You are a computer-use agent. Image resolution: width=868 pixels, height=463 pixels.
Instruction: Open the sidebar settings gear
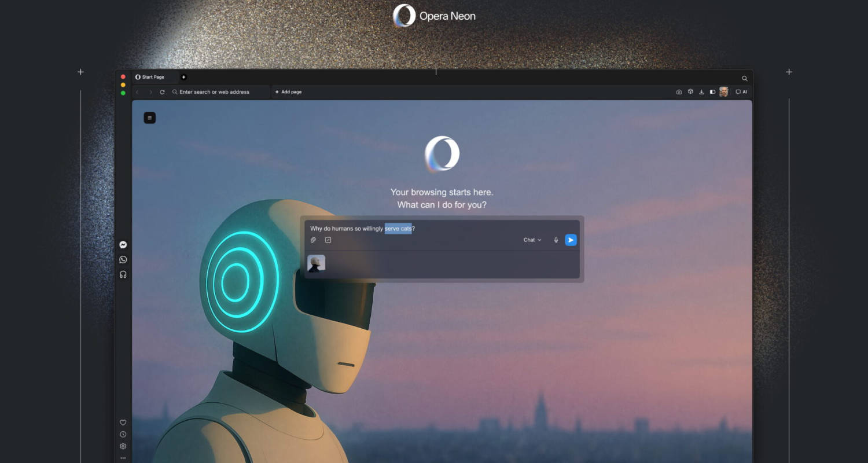[123, 446]
